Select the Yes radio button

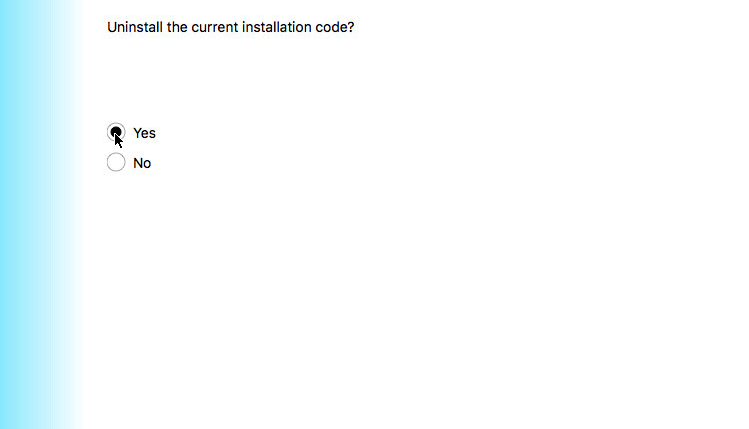point(116,133)
